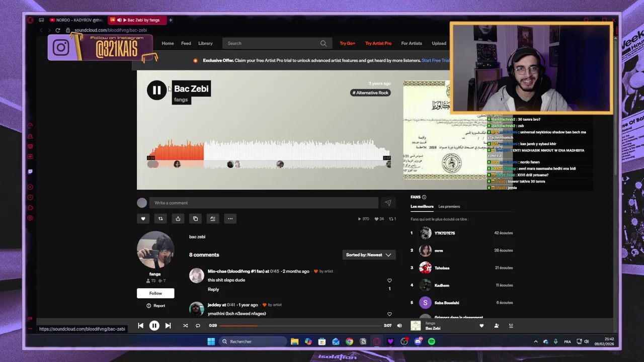Repost the track using the repost icon
The width and height of the screenshot is (644, 362).
point(160,219)
